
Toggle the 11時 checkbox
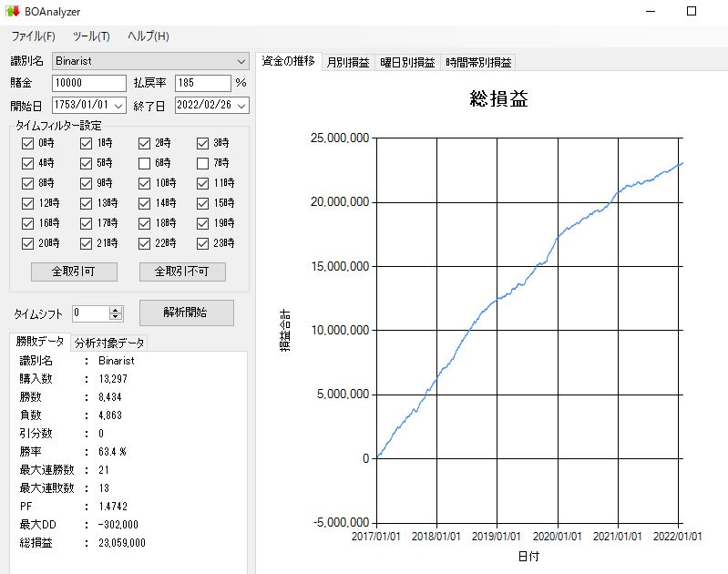[202, 183]
